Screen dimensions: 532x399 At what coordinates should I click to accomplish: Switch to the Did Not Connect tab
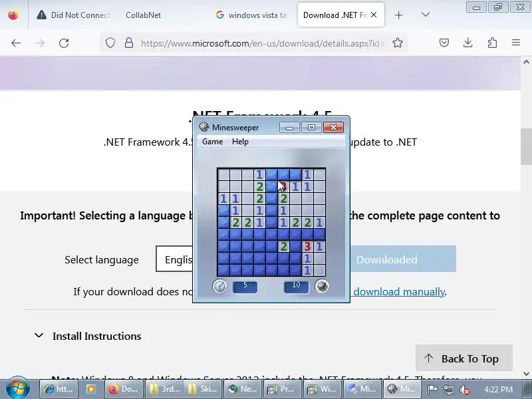74,15
